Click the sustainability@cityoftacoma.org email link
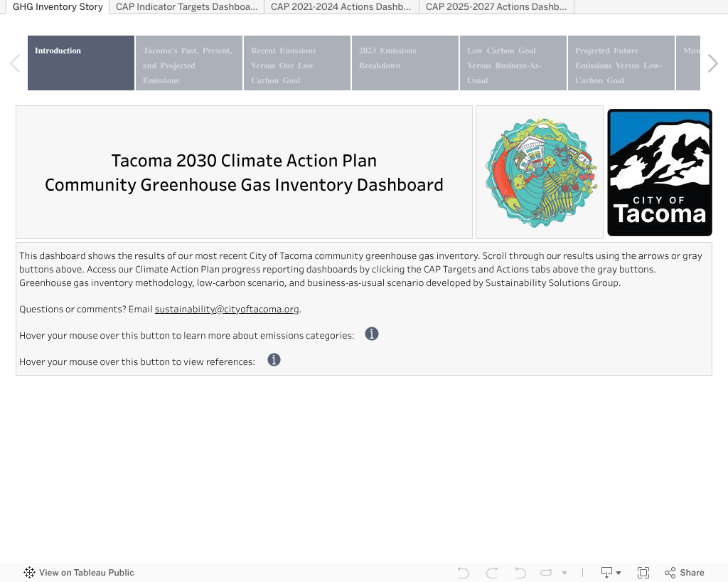 click(227, 309)
